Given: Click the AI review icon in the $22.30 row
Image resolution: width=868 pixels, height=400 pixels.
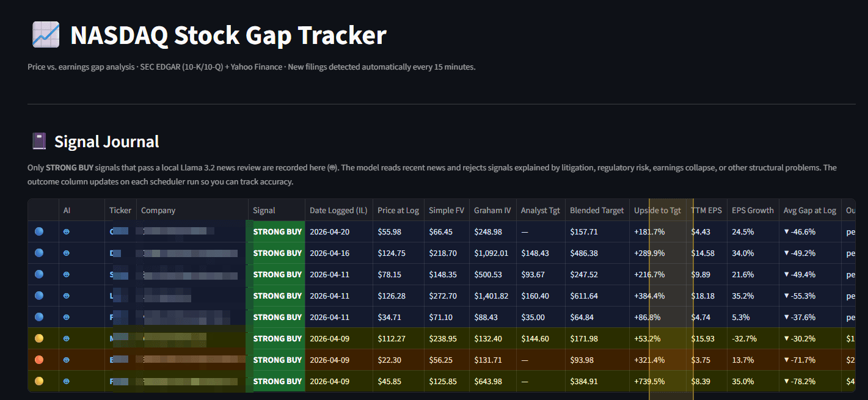Looking at the screenshot, I should click(x=67, y=360).
